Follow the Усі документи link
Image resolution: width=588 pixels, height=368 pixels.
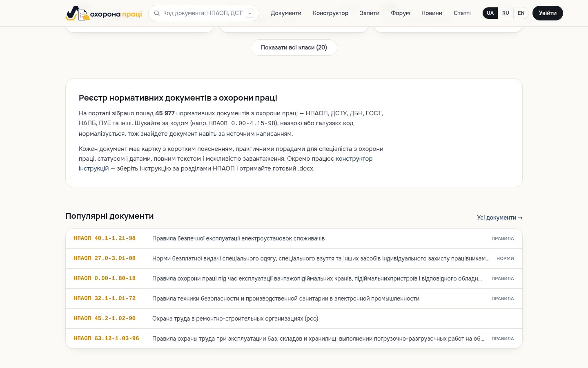[x=500, y=218]
